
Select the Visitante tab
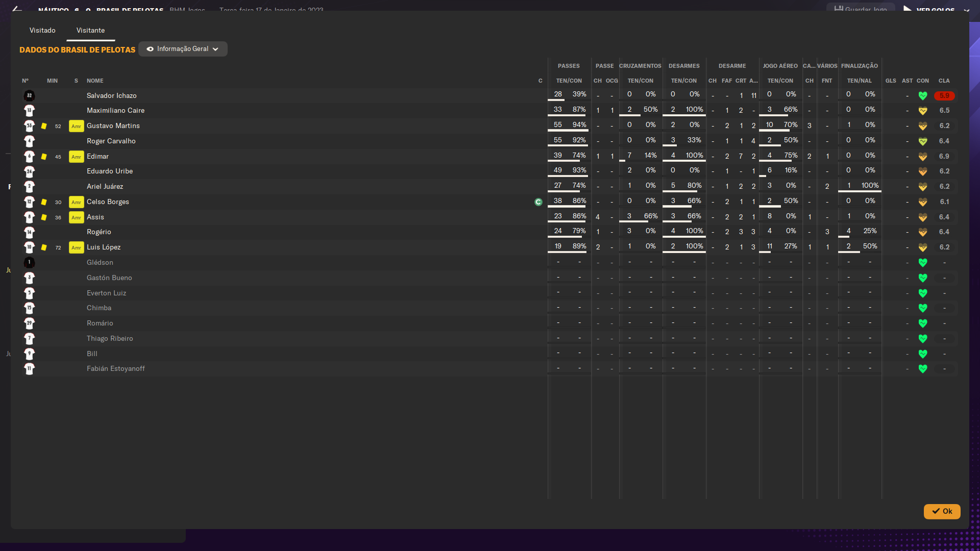(x=90, y=31)
